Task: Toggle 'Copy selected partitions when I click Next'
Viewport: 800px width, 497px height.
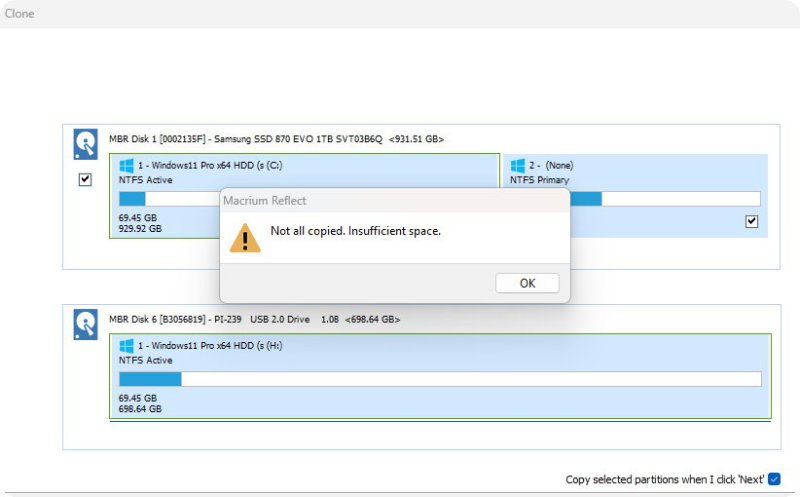Action: (x=774, y=479)
